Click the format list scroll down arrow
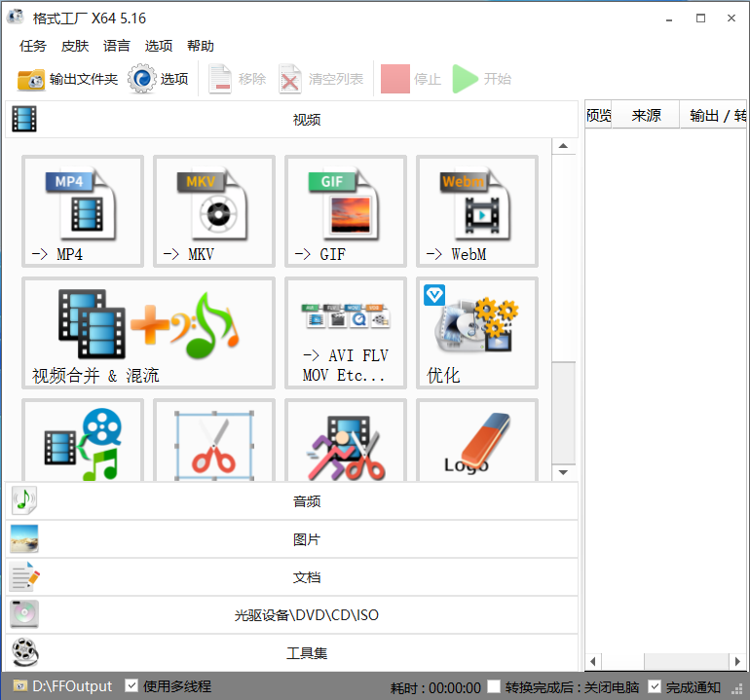Image resolution: width=750 pixels, height=700 pixels. 564,472
